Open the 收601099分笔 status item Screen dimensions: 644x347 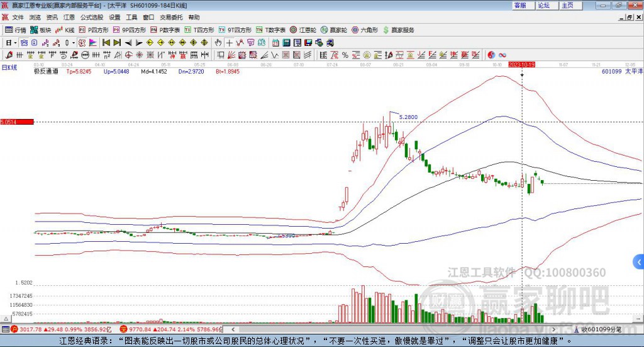[x=599, y=329]
